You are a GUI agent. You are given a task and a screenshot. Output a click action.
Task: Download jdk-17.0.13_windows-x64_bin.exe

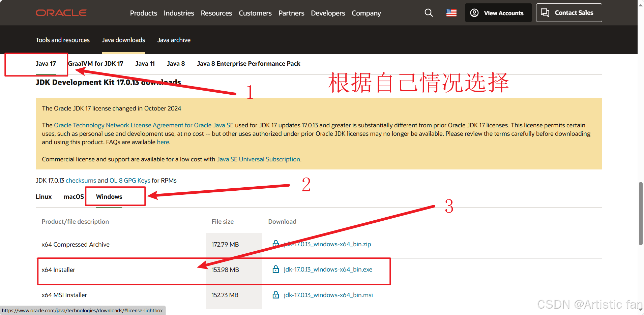click(328, 270)
